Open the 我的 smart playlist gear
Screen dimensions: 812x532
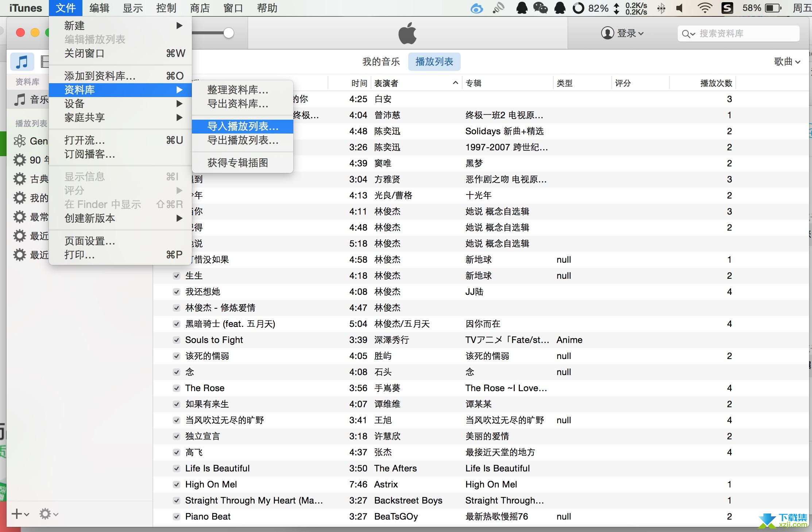click(19, 198)
